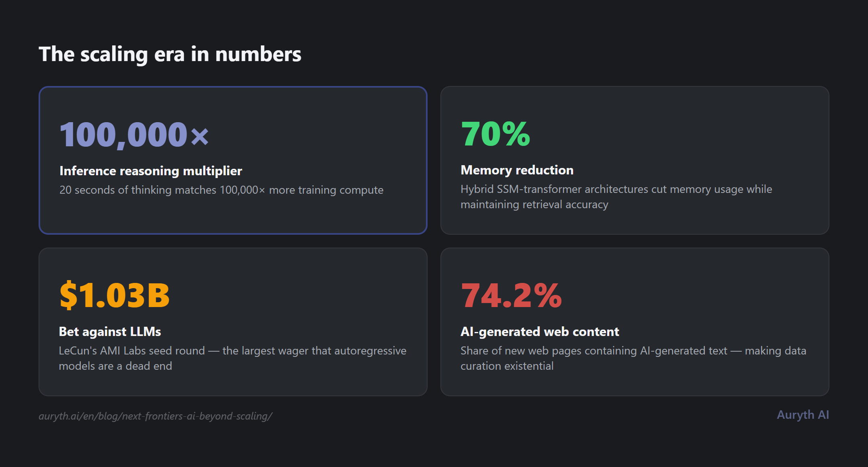Select the "AI-generated web content" heading
Image resolution: width=868 pixels, height=467 pixels.
[540, 332]
